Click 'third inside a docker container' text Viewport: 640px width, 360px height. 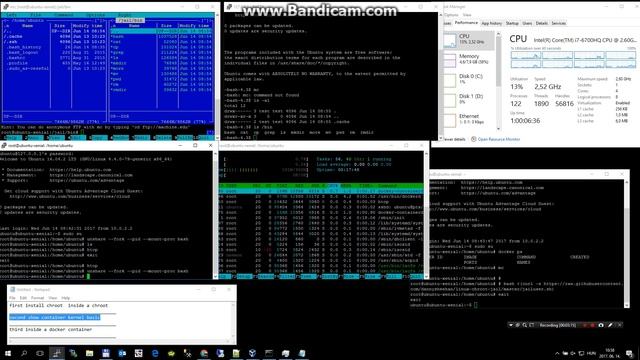pos(51,329)
